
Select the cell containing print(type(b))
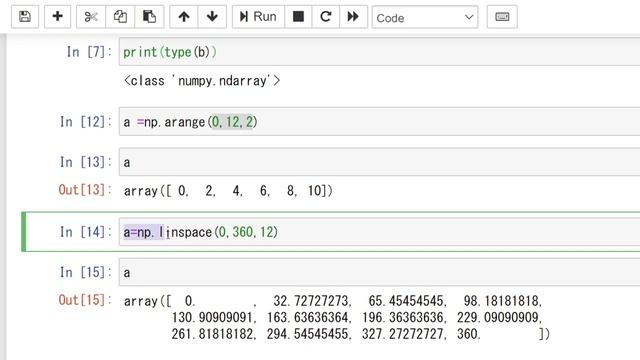coord(380,52)
